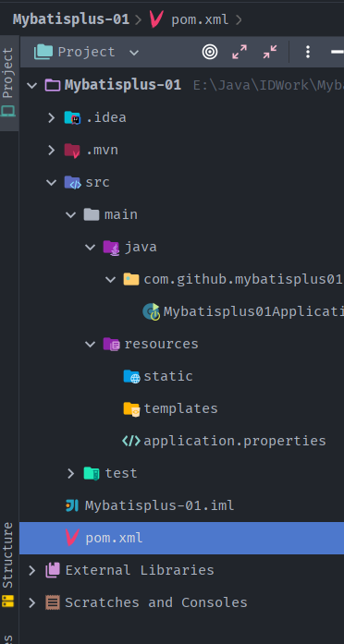
Task: Click the Expand All arrows icon
Action: [240, 52]
